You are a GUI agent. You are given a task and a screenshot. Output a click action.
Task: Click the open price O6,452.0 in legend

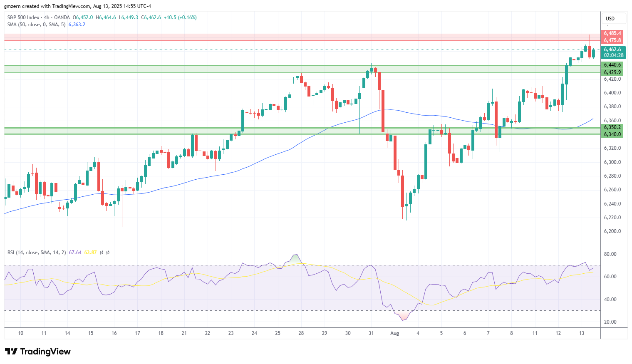[x=83, y=17]
